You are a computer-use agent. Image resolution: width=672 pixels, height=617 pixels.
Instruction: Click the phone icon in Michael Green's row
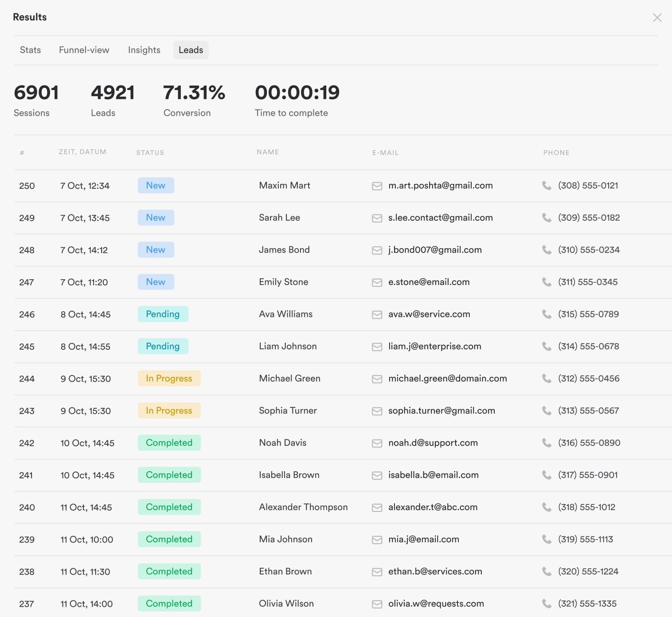click(x=547, y=379)
